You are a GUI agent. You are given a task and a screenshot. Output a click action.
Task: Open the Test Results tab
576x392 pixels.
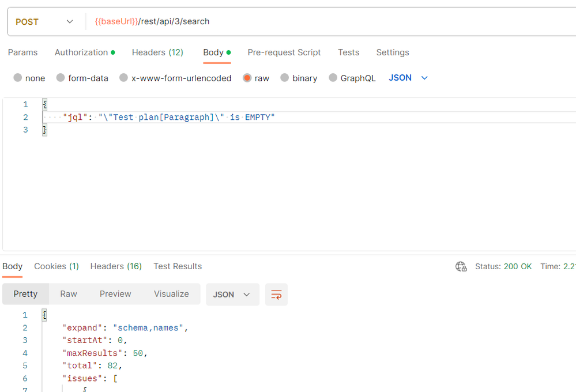(x=178, y=266)
